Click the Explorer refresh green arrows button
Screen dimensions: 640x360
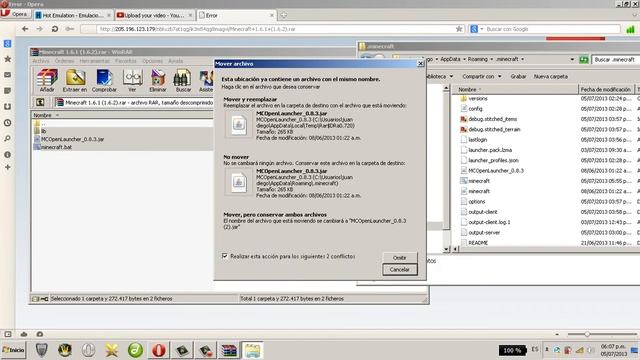(x=584, y=60)
